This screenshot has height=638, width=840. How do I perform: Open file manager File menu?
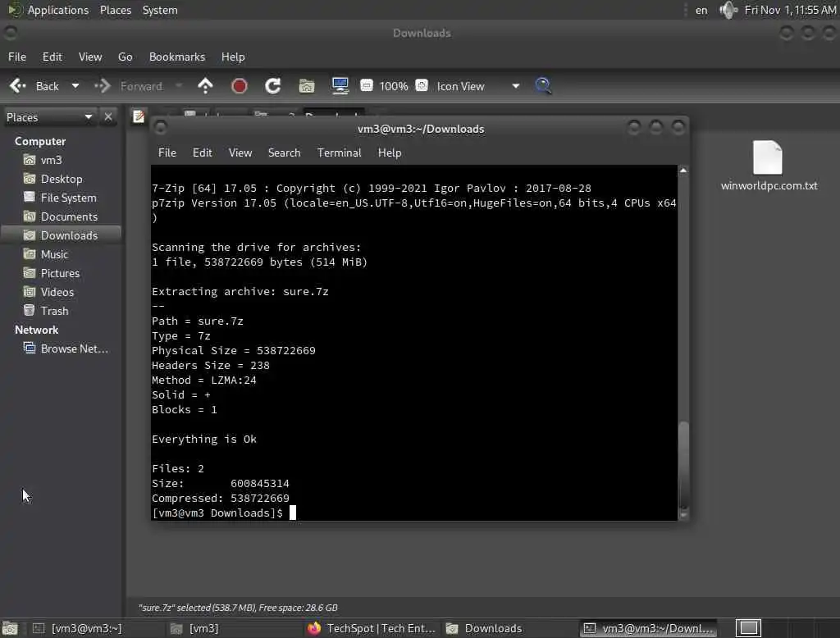click(17, 57)
